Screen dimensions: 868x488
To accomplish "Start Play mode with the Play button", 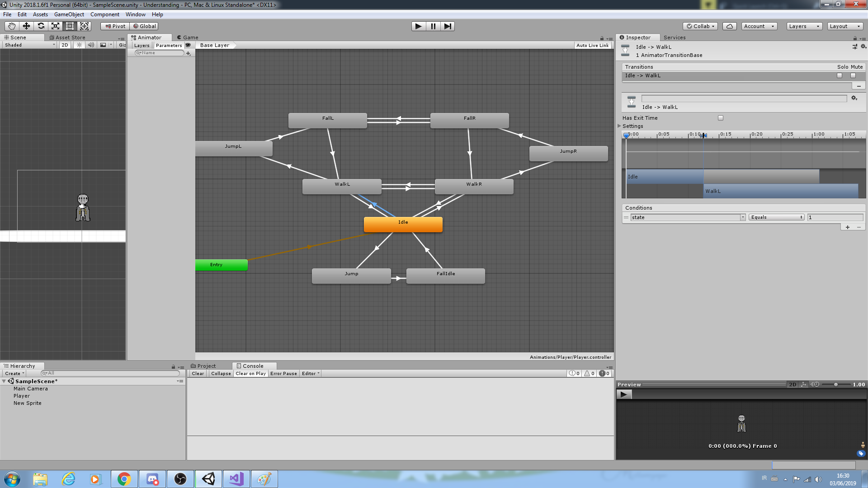I will click(419, 26).
